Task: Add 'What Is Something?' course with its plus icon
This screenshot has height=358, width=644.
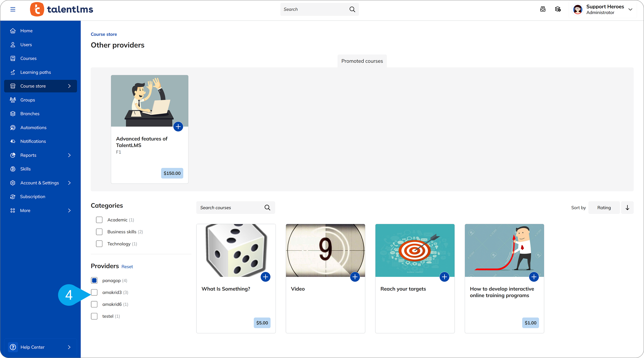Action: [x=265, y=277]
